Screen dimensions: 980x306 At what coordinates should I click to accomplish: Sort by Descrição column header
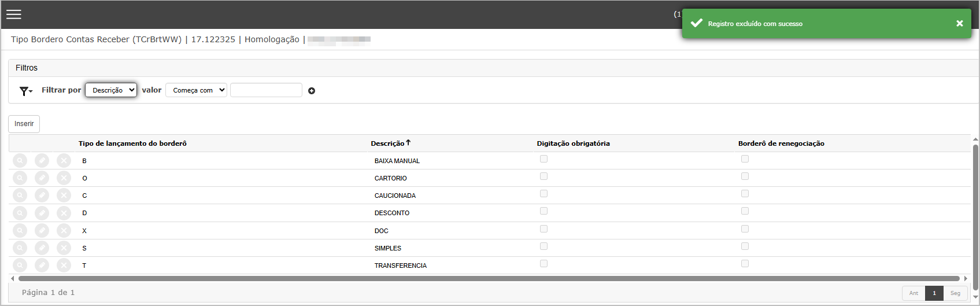click(x=387, y=143)
